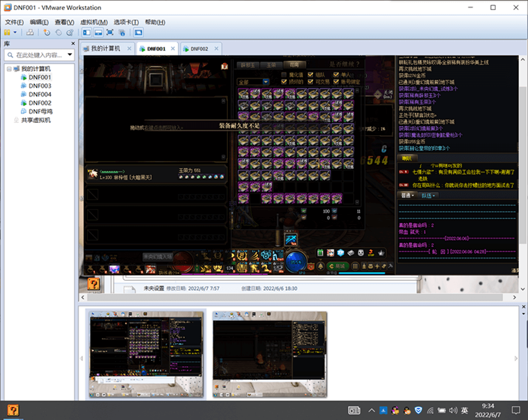Viewport: 528px width, 420px height.
Task: Click the in-game grid menu icon
Action: click(355, 266)
